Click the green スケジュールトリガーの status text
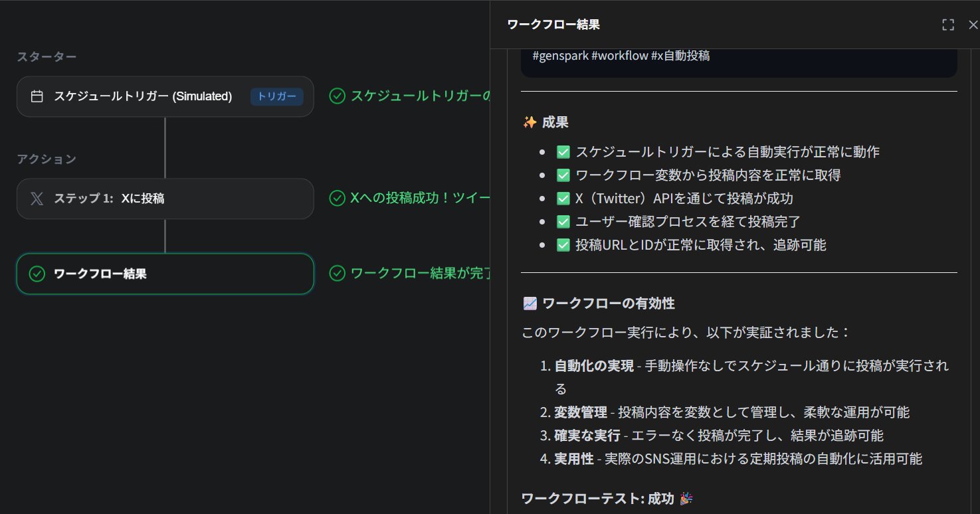The image size is (980, 514). (x=420, y=96)
